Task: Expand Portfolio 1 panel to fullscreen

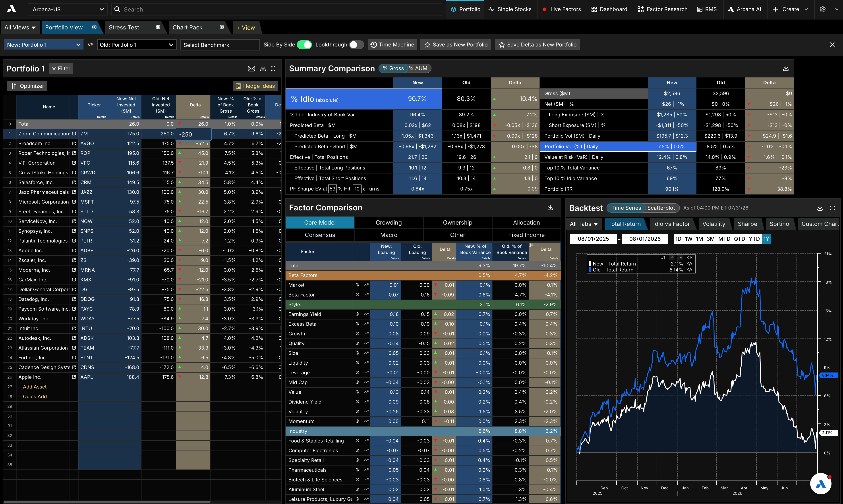Action: 273,69
